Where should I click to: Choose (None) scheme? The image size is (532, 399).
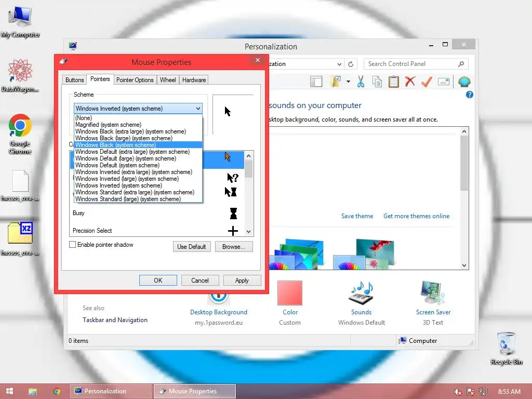[138, 118]
